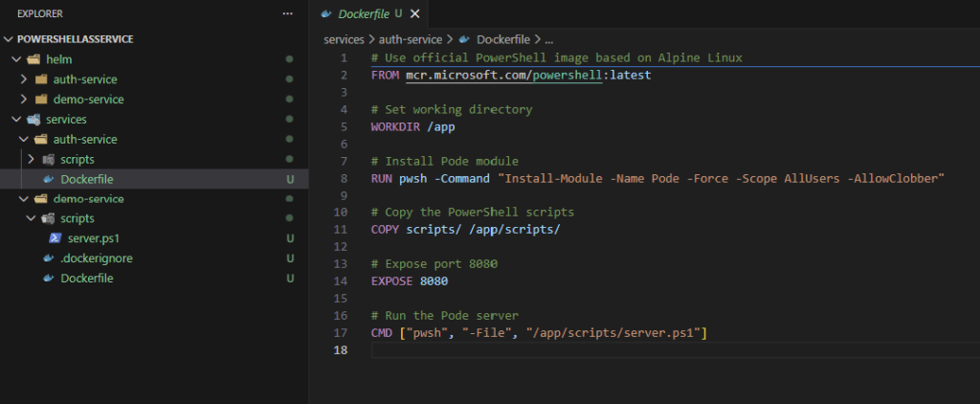Open the .dockerignore file

click(x=96, y=258)
